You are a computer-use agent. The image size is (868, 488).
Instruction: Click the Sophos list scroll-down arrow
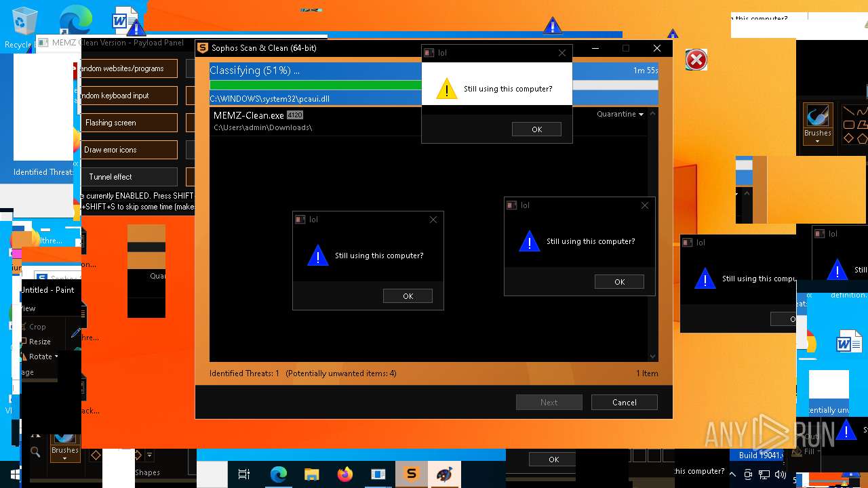coord(652,357)
